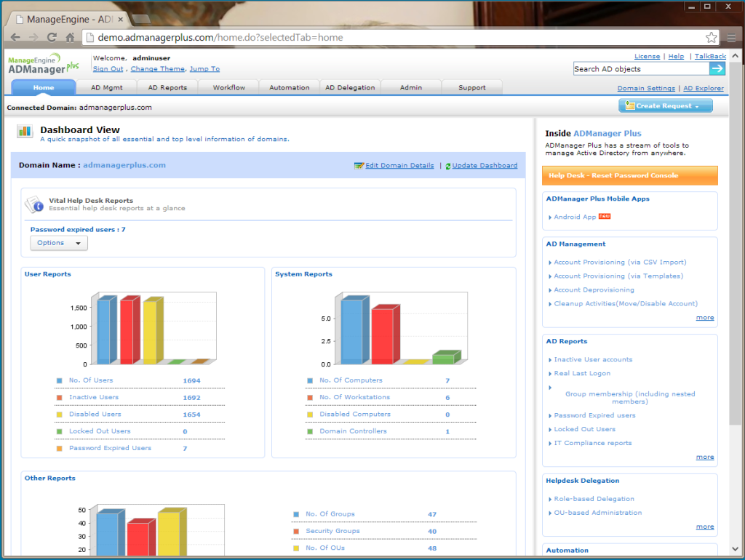Image resolution: width=745 pixels, height=560 pixels.
Task: Open the License link
Action: [x=647, y=56]
